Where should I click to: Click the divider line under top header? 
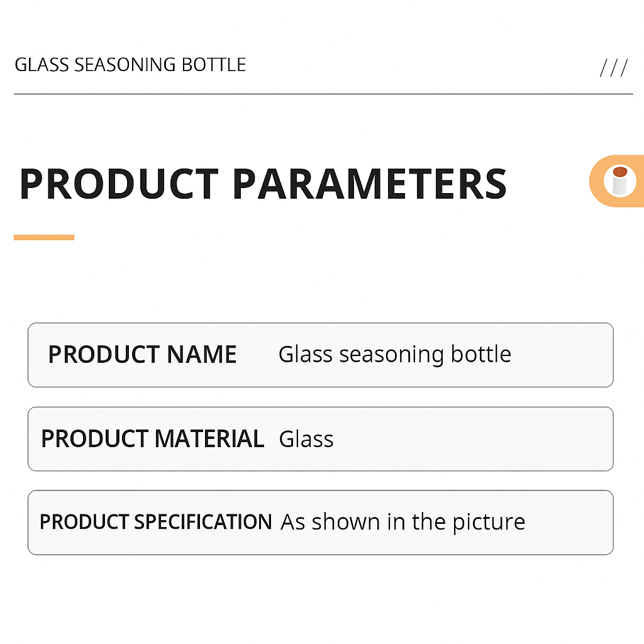[x=323, y=94]
